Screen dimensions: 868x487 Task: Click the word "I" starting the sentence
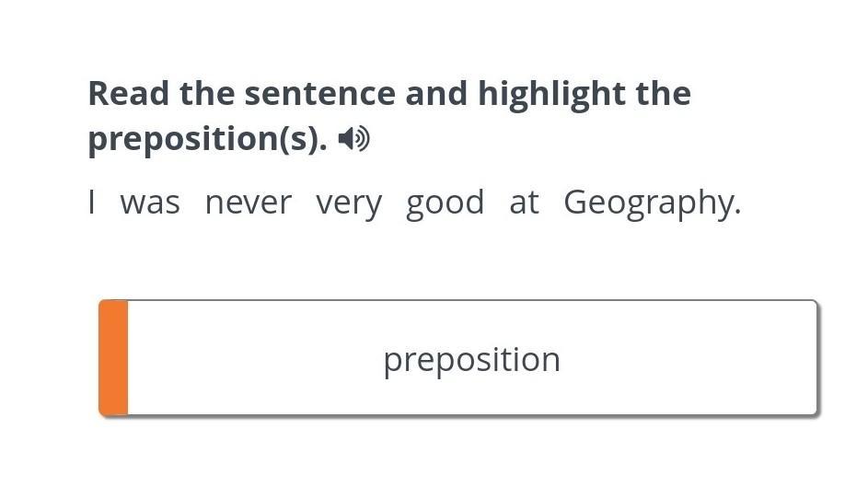coord(92,202)
